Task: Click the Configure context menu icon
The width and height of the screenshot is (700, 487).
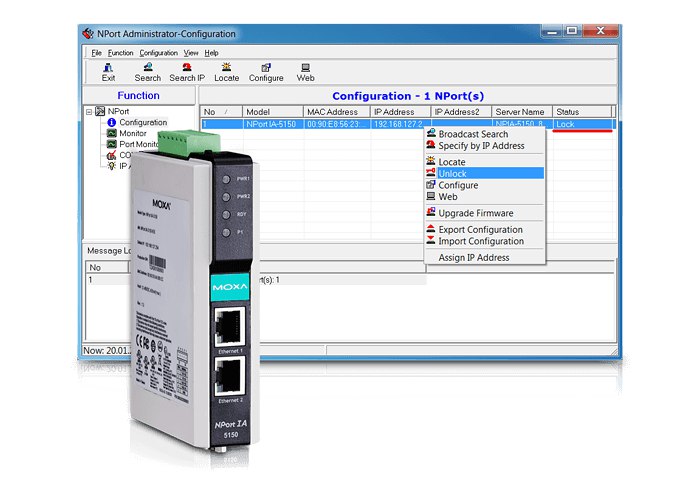Action: point(431,184)
